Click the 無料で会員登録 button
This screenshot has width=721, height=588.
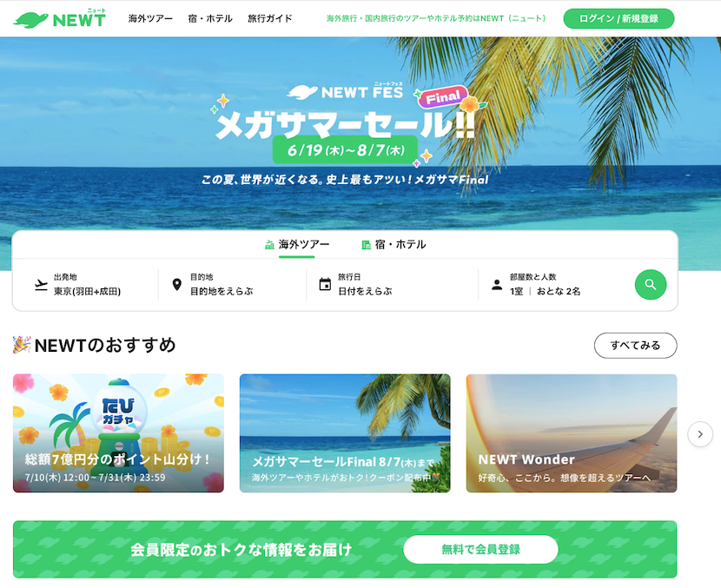(480, 549)
